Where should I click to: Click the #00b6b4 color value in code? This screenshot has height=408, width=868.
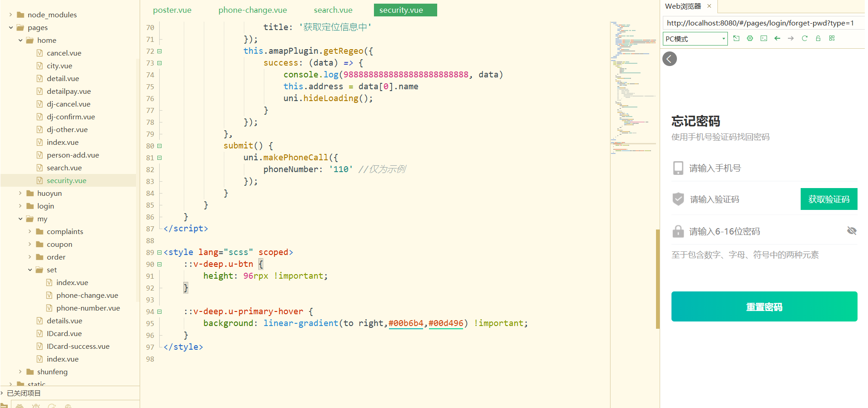pos(406,323)
